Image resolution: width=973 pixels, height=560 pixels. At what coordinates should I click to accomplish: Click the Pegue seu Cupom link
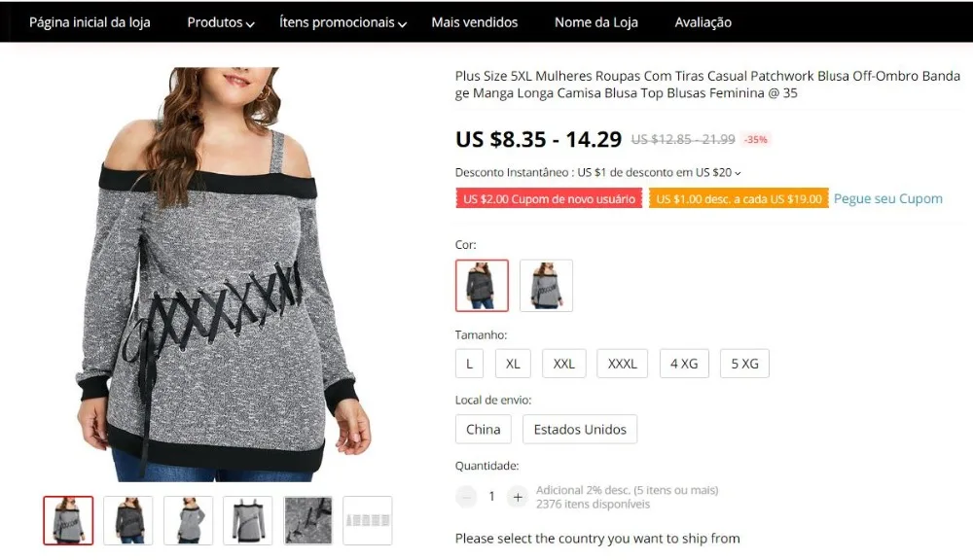[888, 198]
